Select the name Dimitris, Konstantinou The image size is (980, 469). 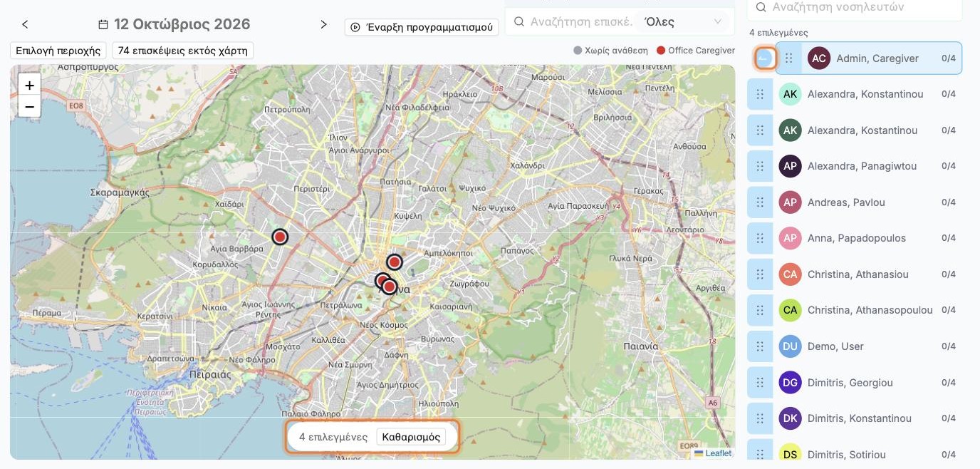(860, 418)
